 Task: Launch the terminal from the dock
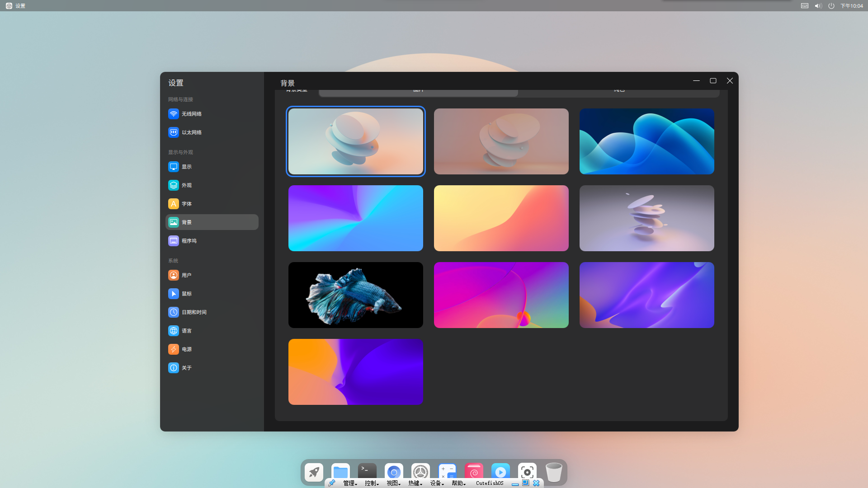(x=367, y=470)
